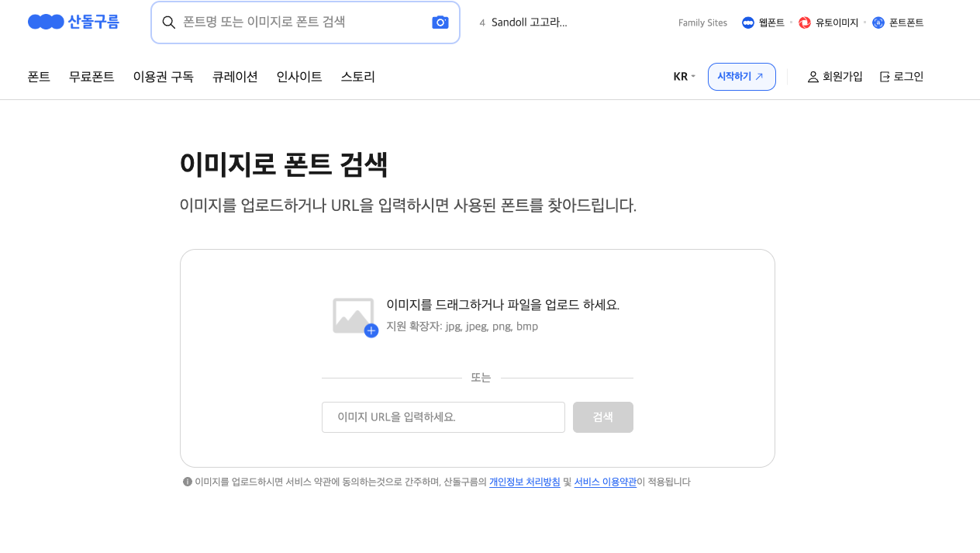Click the Family Sites label
This screenshot has width=980, height=553.
click(x=702, y=22)
